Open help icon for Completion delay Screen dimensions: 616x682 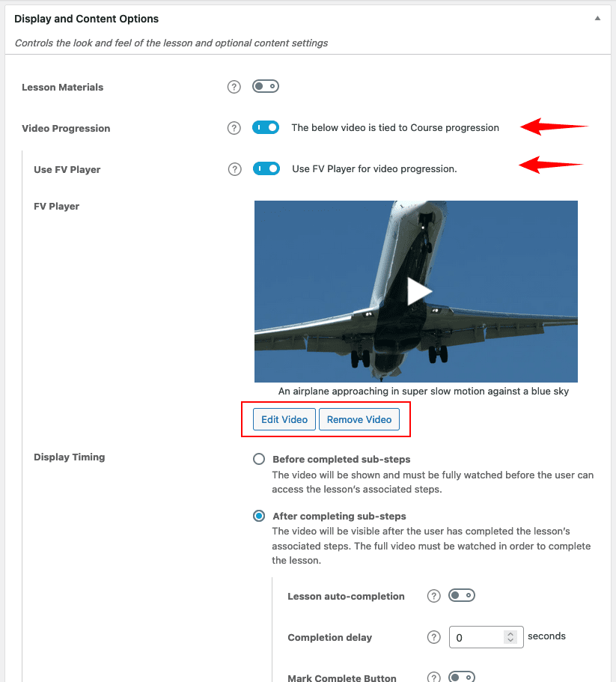[433, 637]
